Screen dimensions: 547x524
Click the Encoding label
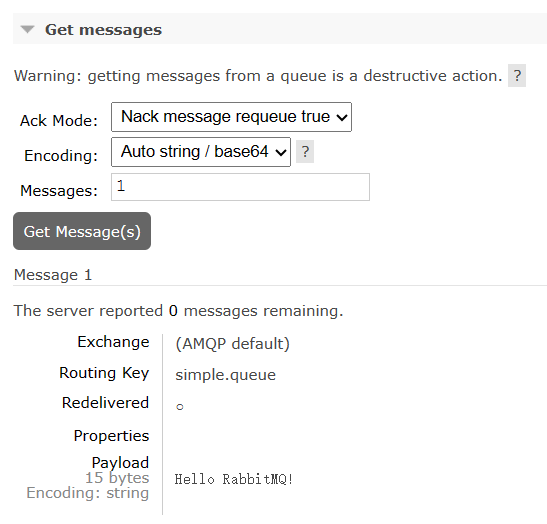pyautogui.click(x=61, y=156)
